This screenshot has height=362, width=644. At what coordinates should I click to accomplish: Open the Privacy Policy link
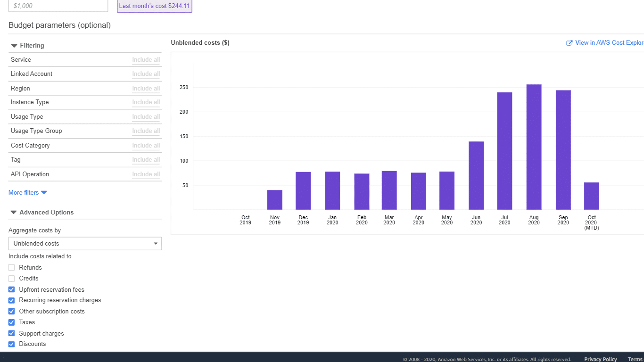[600, 359]
